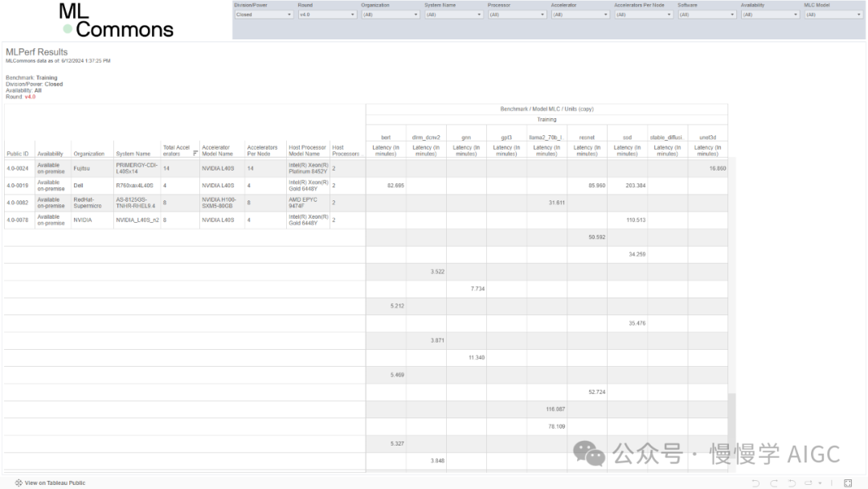
Task: Click the Organization column header
Action: (x=88, y=154)
